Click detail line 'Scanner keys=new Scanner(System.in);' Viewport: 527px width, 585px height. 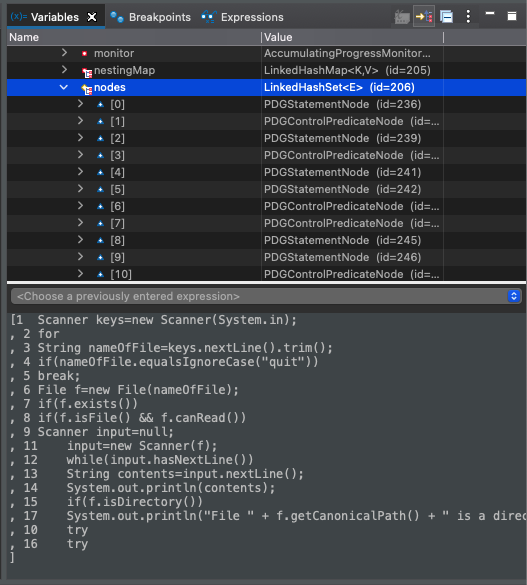(167, 320)
